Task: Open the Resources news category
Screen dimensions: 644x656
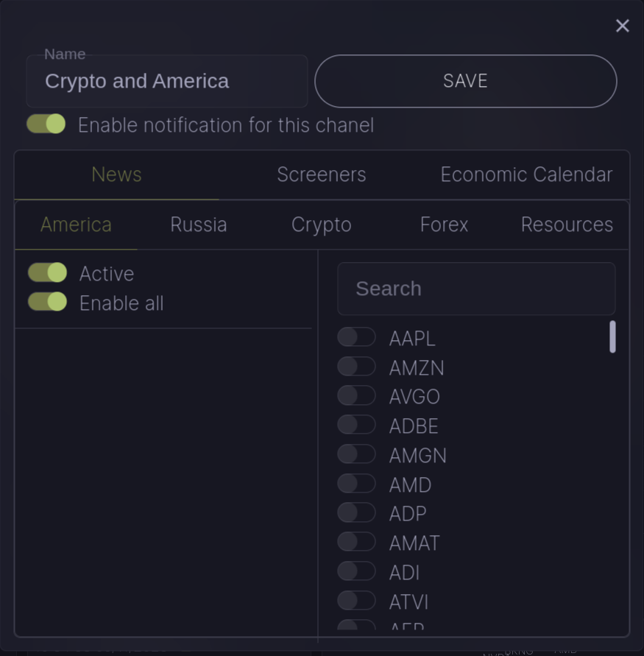Action: pyautogui.click(x=567, y=225)
